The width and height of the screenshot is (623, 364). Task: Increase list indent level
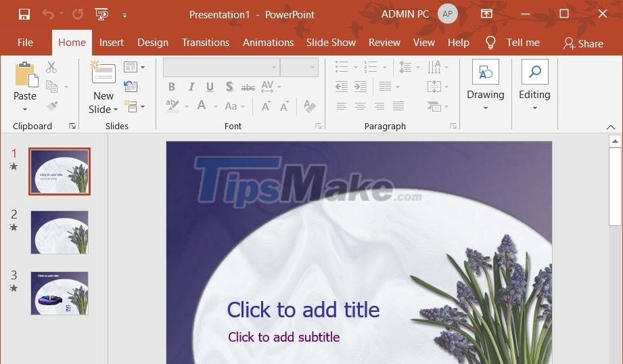361,87
